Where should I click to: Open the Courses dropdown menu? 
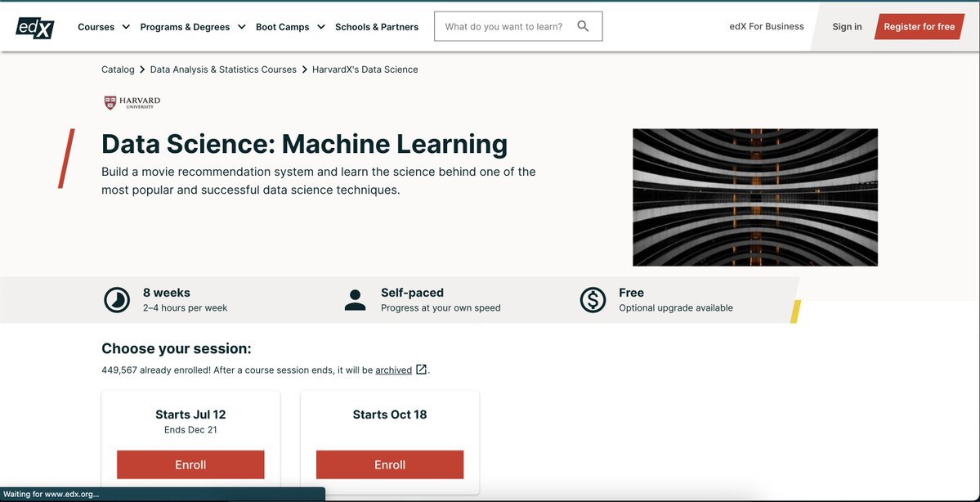104,27
